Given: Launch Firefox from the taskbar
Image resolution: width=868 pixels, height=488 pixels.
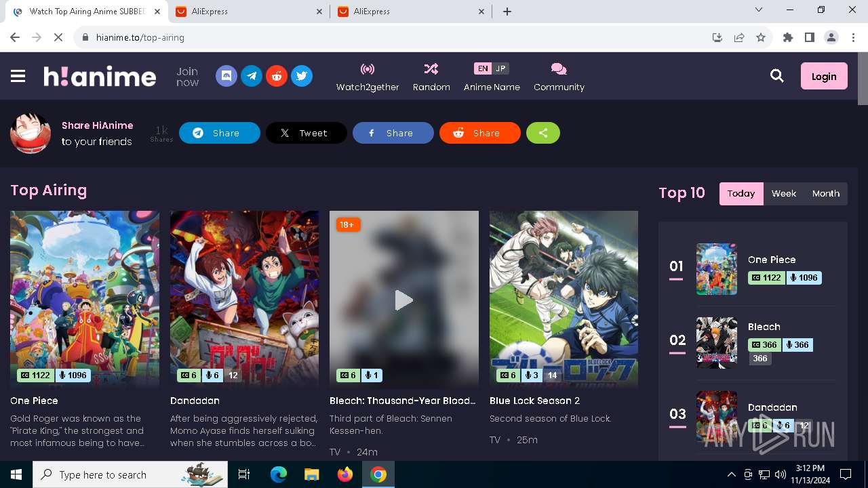Looking at the screenshot, I should click(x=345, y=474).
